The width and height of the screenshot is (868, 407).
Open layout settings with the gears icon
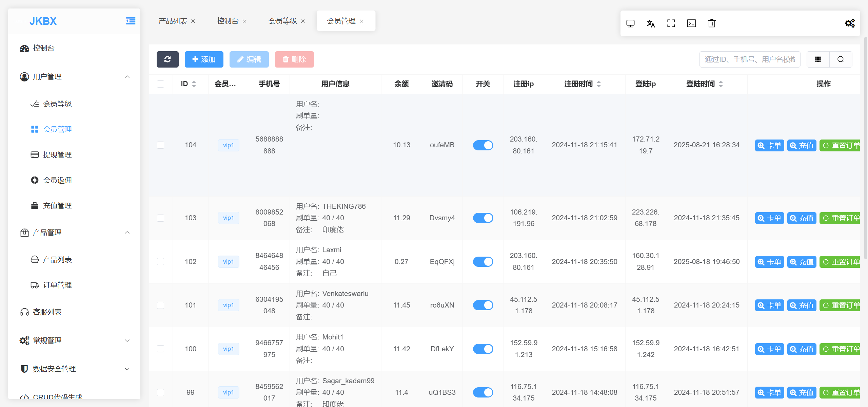click(x=850, y=23)
